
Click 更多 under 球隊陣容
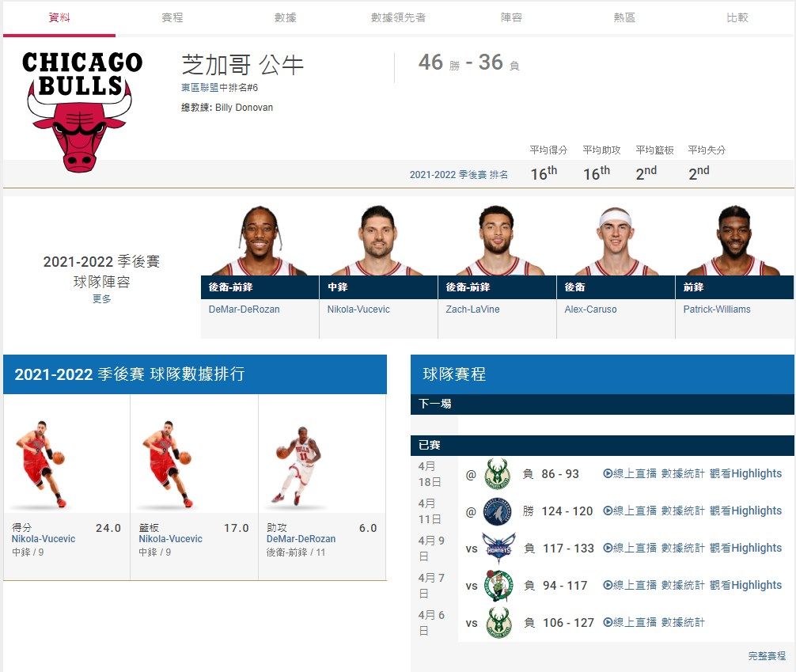pos(101,298)
